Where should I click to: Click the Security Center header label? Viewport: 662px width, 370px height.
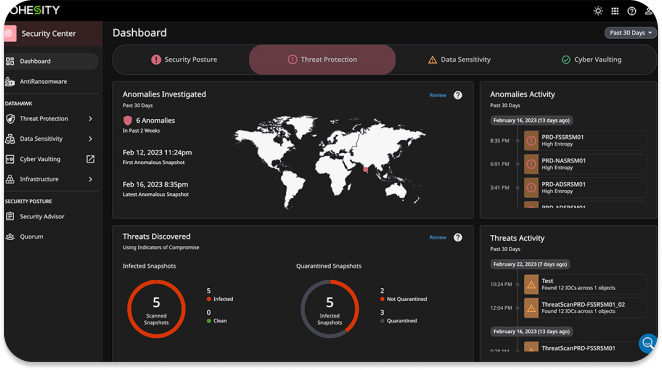pyautogui.click(x=49, y=33)
